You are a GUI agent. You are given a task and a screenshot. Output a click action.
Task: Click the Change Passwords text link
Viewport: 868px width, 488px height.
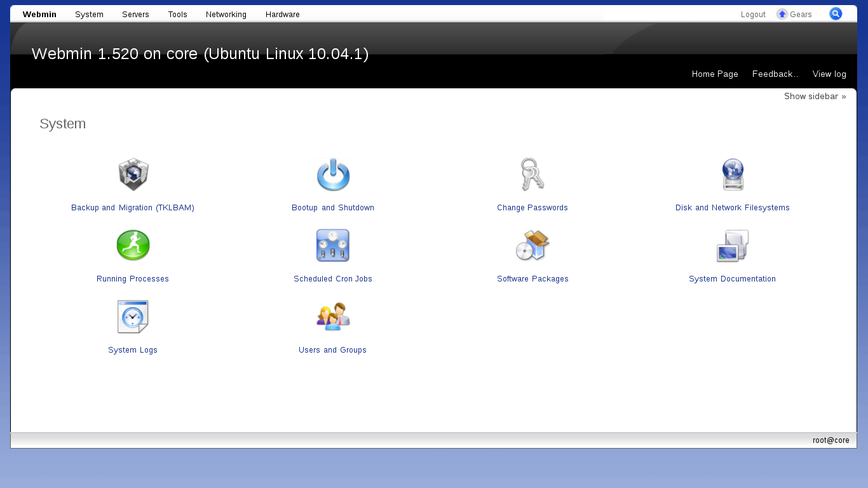click(532, 208)
